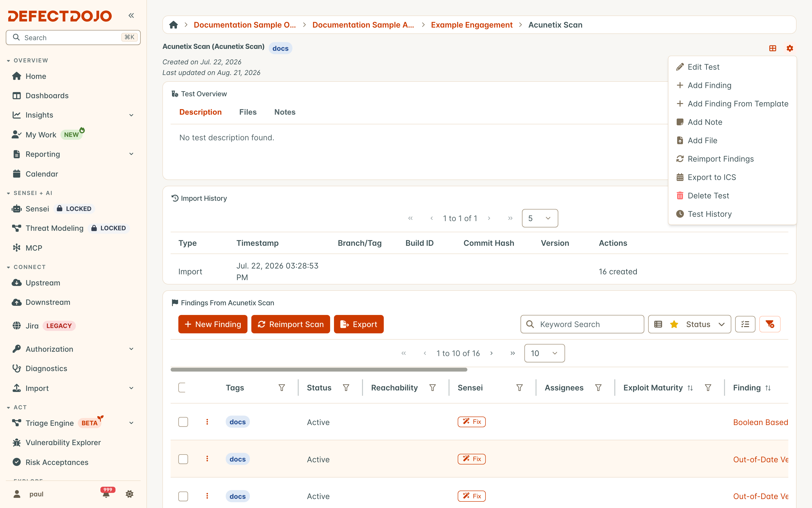Click the Export button
This screenshot has width=812, height=508.
(359, 324)
